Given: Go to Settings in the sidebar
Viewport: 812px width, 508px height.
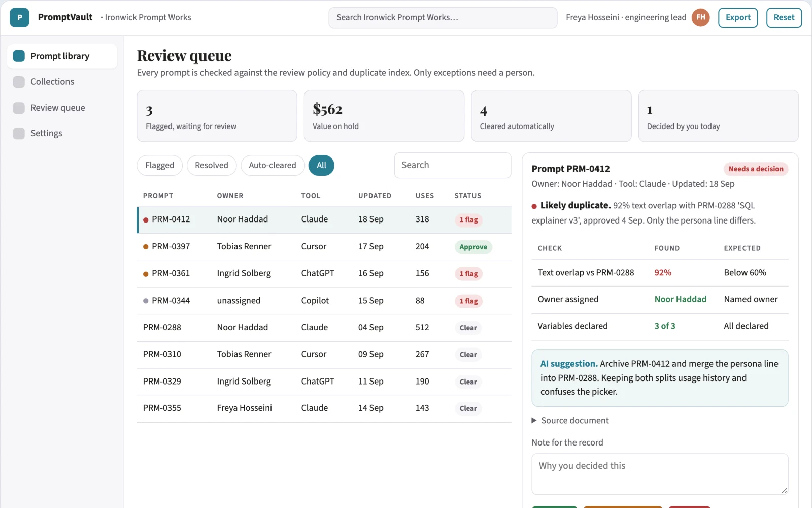Looking at the screenshot, I should point(62,133).
